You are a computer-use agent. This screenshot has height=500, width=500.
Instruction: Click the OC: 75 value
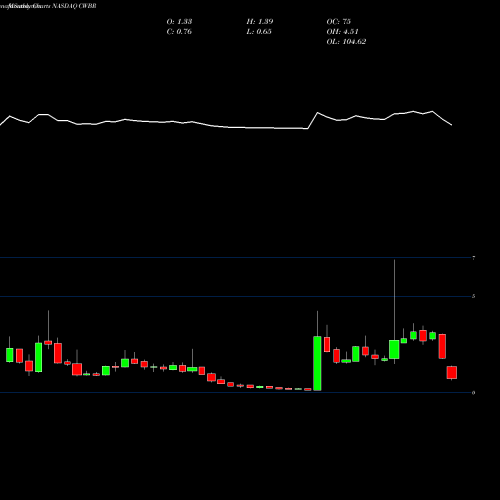[x=339, y=22]
